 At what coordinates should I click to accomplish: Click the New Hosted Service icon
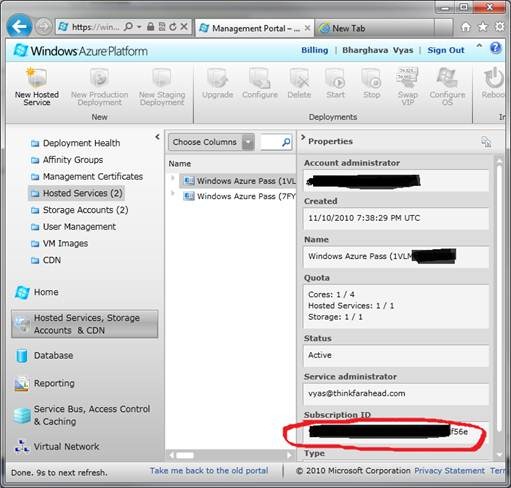(x=37, y=77)
